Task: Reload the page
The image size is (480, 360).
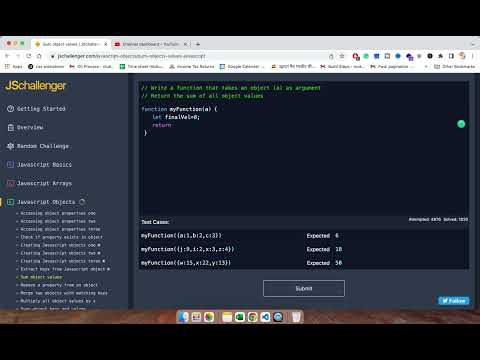Action: (x=29, y=56)
